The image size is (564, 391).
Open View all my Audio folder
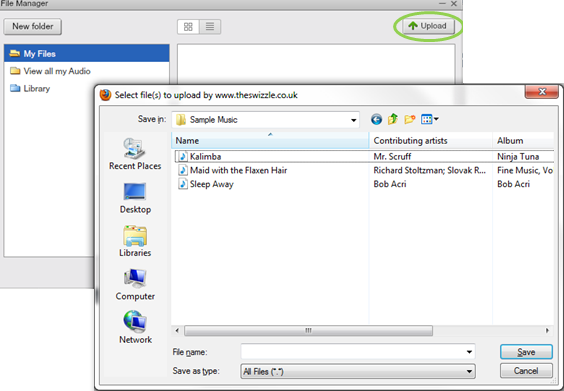coord(50,71)
